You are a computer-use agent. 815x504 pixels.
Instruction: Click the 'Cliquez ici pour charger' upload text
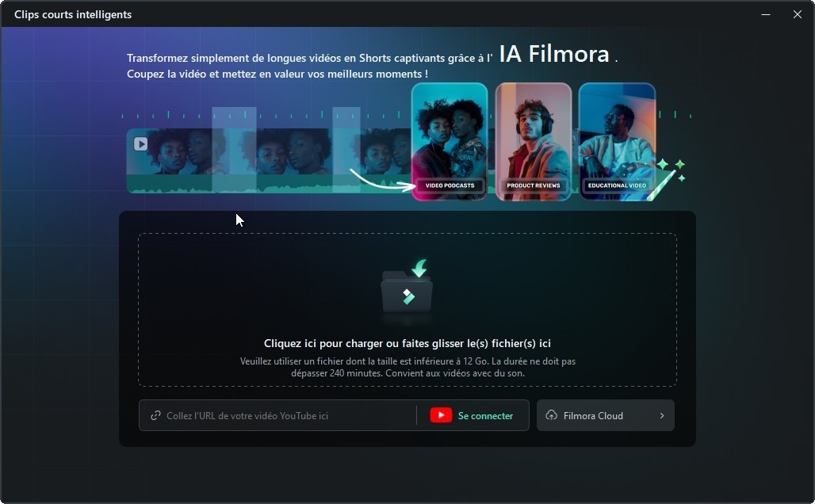click(x=407, y=343)
